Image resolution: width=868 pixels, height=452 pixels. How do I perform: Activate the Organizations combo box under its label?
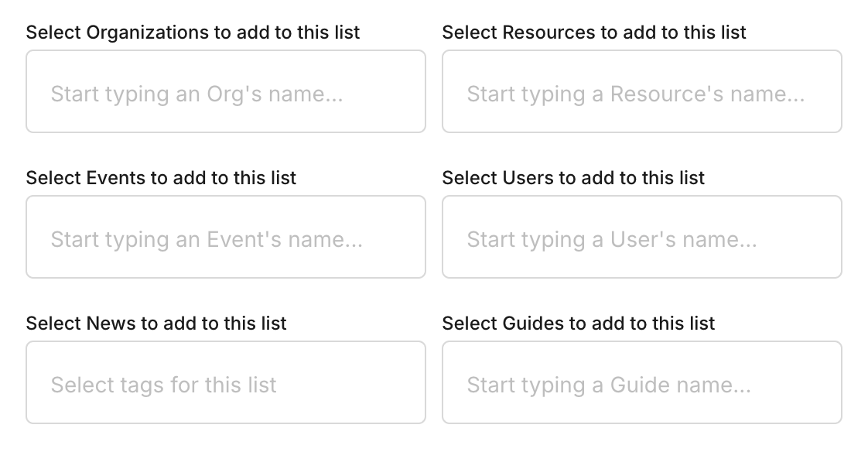(226, 91)
